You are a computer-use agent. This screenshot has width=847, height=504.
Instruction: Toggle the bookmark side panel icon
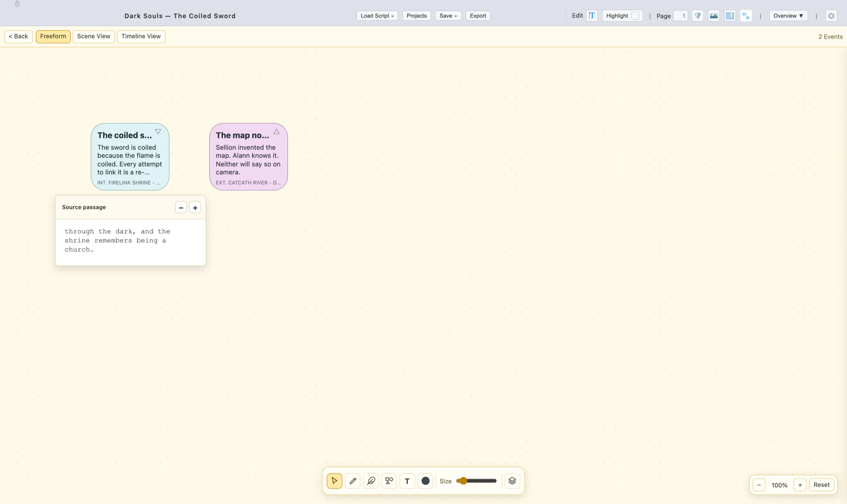[x=730, y=16]
